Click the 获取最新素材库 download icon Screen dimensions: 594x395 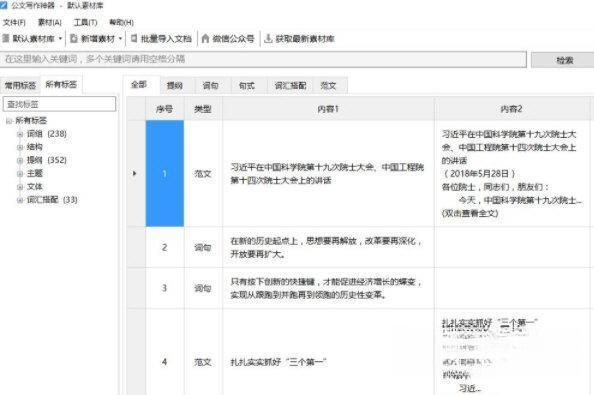click(268, 38)
